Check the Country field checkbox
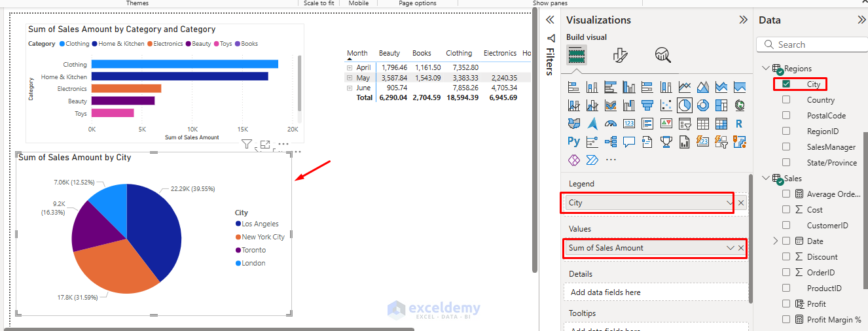Viewport: 868px width, 331px height. point(786,99)
